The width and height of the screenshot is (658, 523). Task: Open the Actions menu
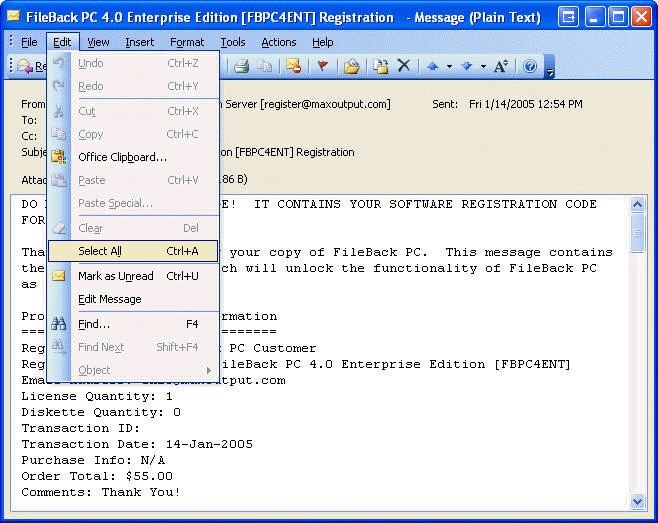[x=279, y=42]
